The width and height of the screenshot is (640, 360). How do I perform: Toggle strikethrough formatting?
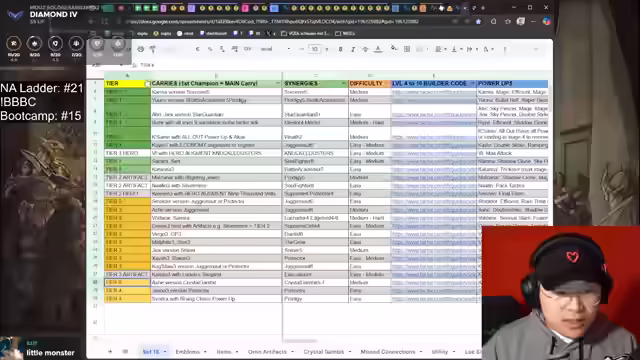click(x=365, y=49)
